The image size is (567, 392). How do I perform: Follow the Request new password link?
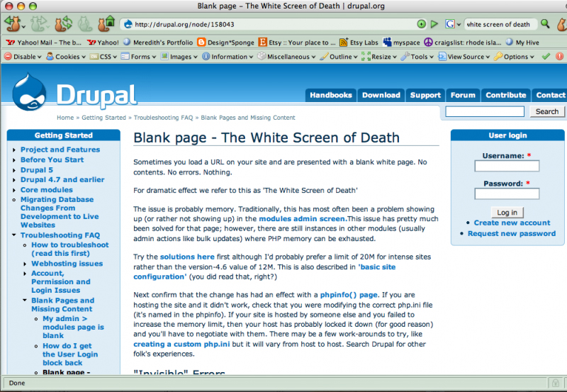pyautogui.click(x=511, y=234)
